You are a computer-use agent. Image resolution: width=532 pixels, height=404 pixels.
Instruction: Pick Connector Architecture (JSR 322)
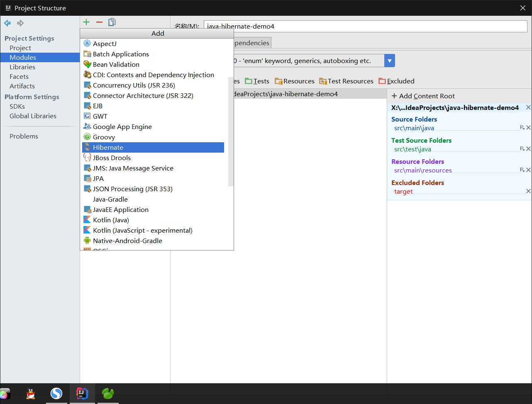click(153, 95)
